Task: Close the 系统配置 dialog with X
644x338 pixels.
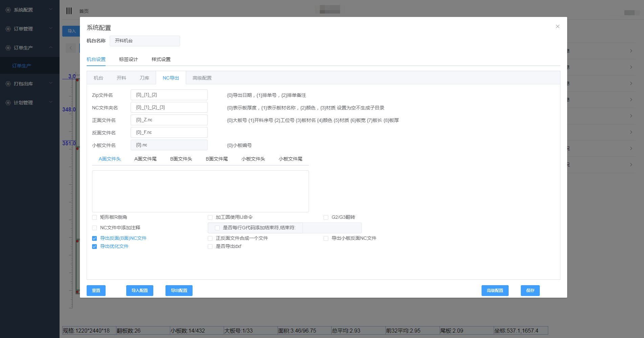Action: click(x=557, y=26)
